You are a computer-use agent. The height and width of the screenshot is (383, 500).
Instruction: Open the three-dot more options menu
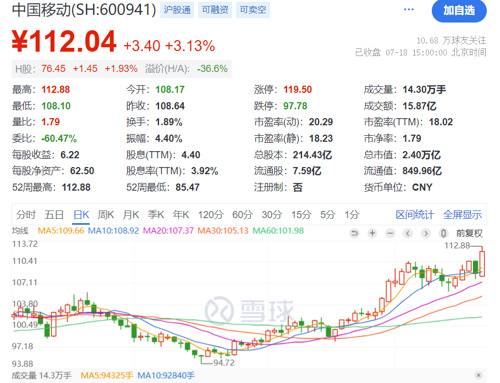tap(409, 9)
